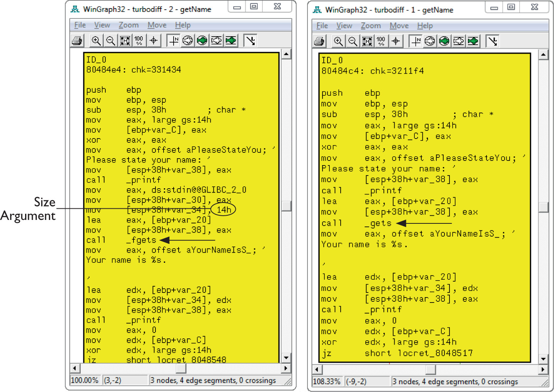
Task: Expand the File menu in left window
Action: point(80,25)
